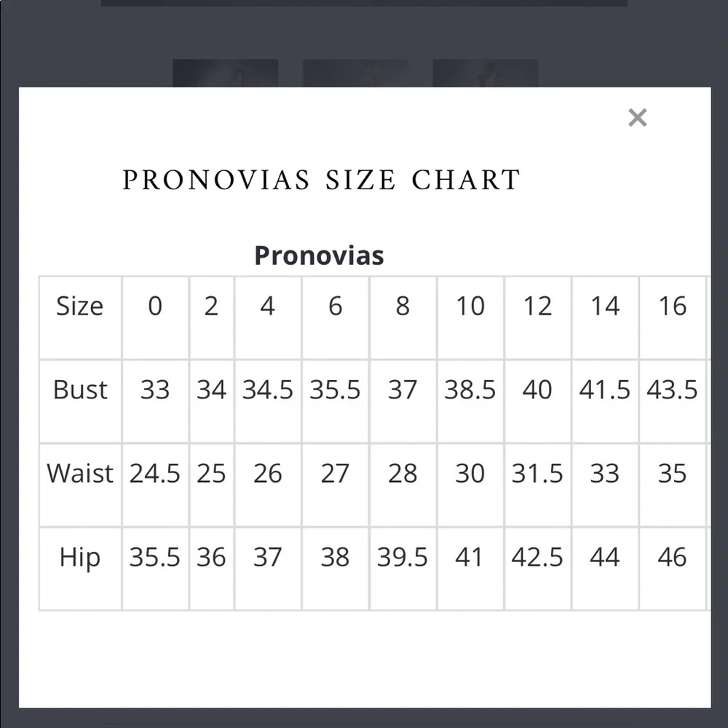Click the left product thumbnail behind the popup

coord(225,73)
